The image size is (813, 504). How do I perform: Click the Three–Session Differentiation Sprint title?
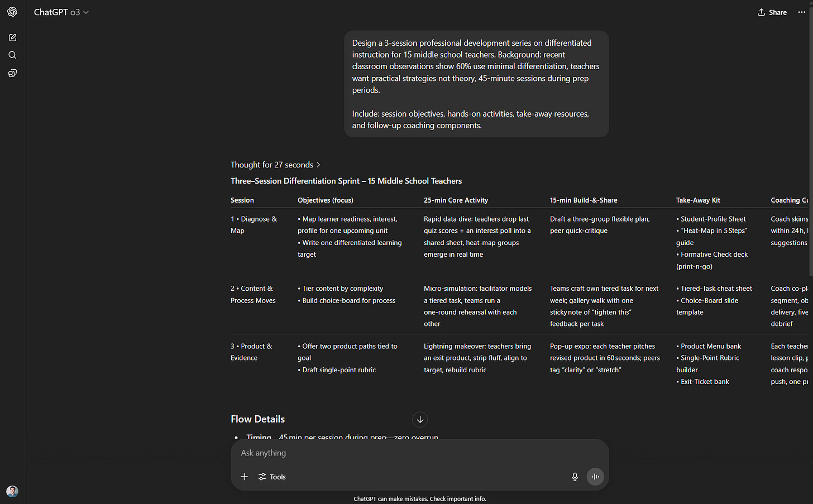click(x=346, y=181)
